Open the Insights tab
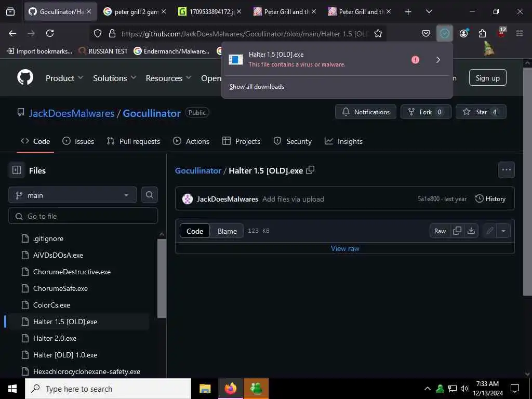Screen dimensions: 532x399 343,141
